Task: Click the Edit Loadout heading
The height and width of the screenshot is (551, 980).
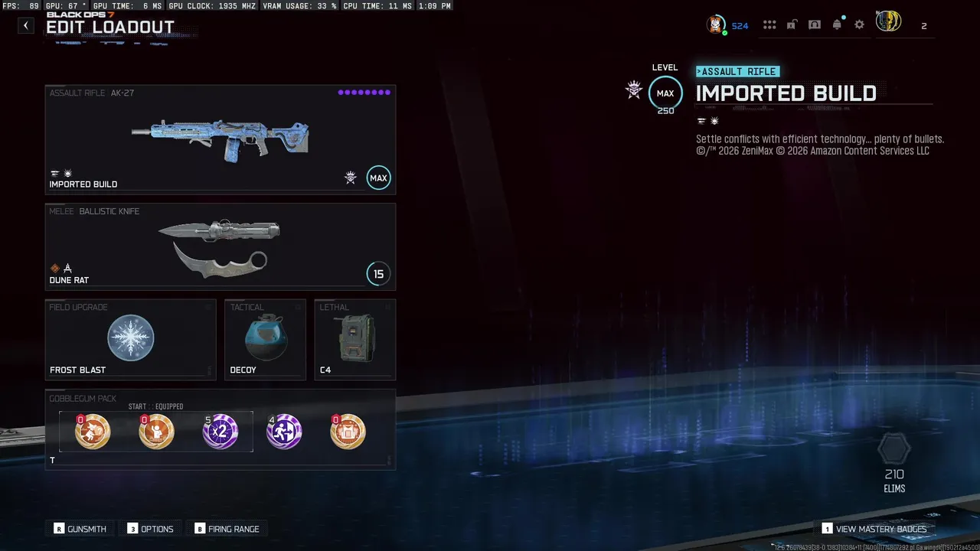Action: coord(110,28)
